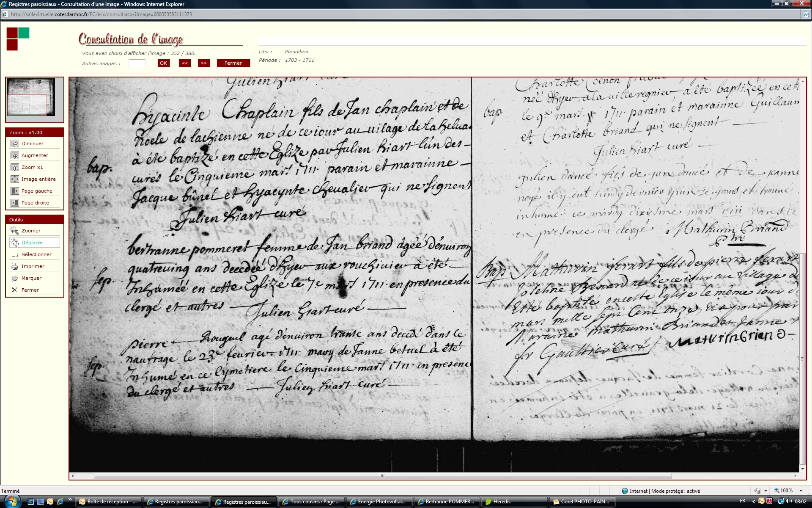The height and width of the screenshot is (508, 812).
Task: Show whole image with Image entière icon
Action: (x=15, y=179)
